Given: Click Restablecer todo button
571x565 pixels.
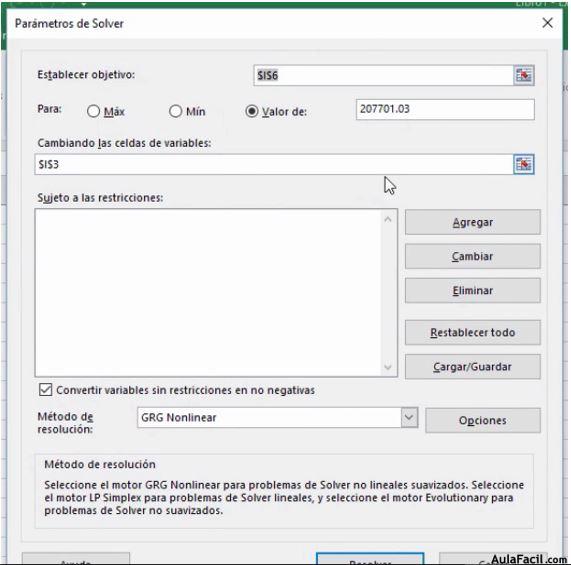Looking at the screenshot, I should (x=473, y=332).
